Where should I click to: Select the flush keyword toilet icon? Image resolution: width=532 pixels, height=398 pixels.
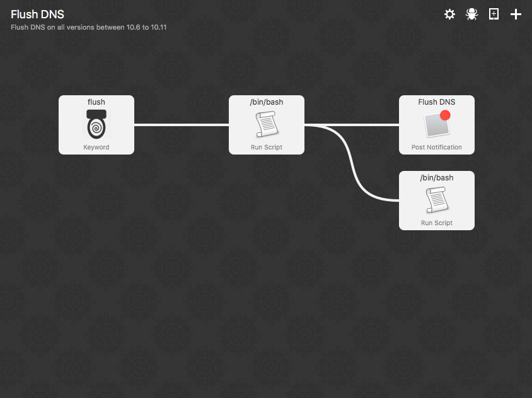coord(96,124)
